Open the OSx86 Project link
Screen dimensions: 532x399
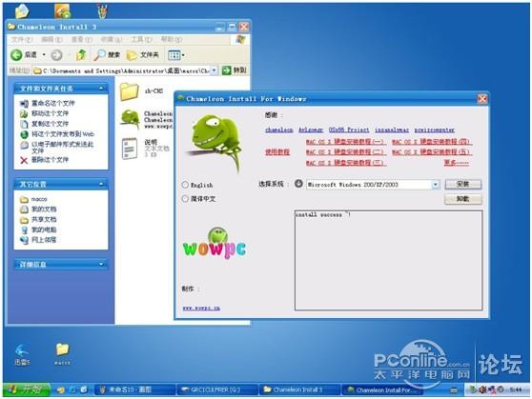[349, 130]
